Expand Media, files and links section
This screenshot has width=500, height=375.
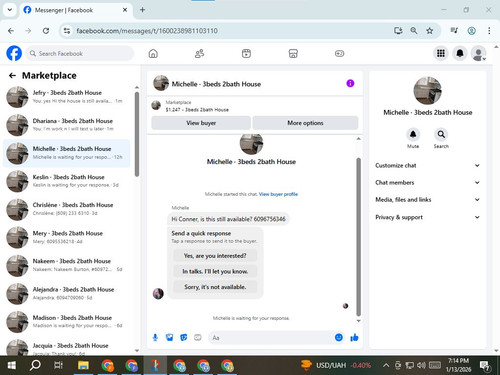point(427,200)
